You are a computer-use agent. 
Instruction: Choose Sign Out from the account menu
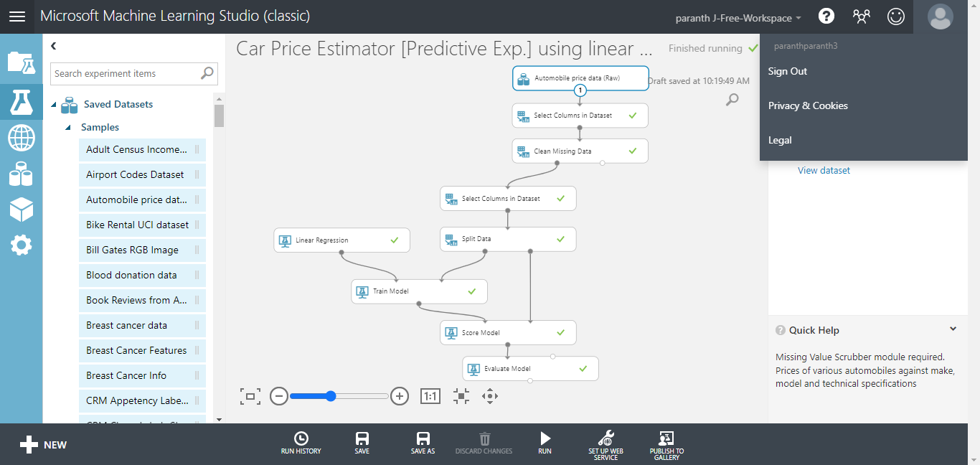coord(787,71)
